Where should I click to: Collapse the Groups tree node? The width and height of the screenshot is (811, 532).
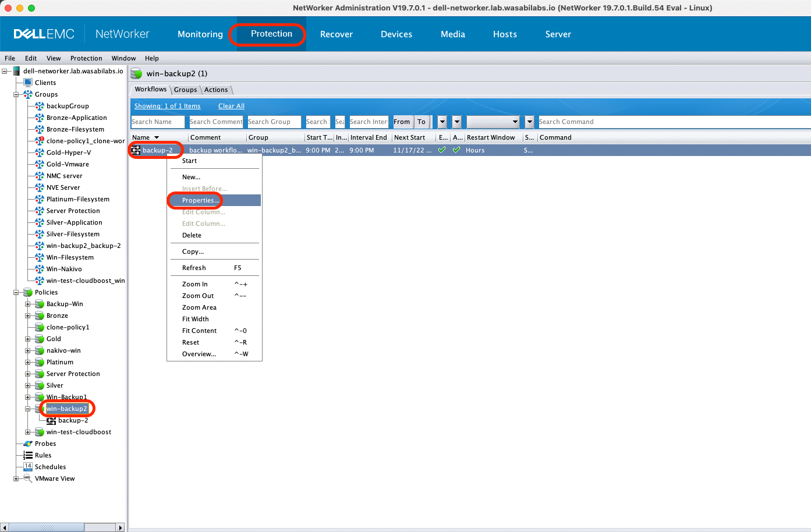tap(16, 95)
